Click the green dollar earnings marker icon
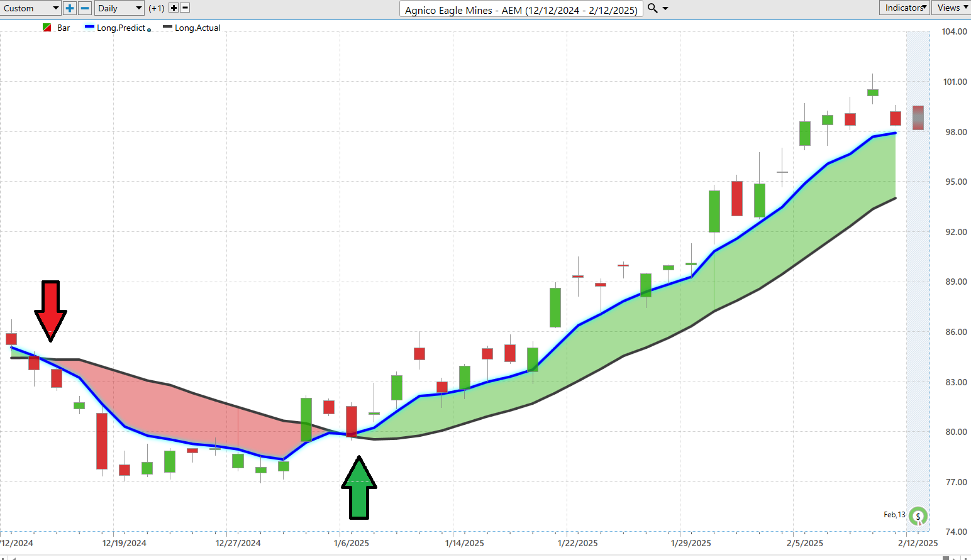Screen dimensions: 971x560 (918, 517)
